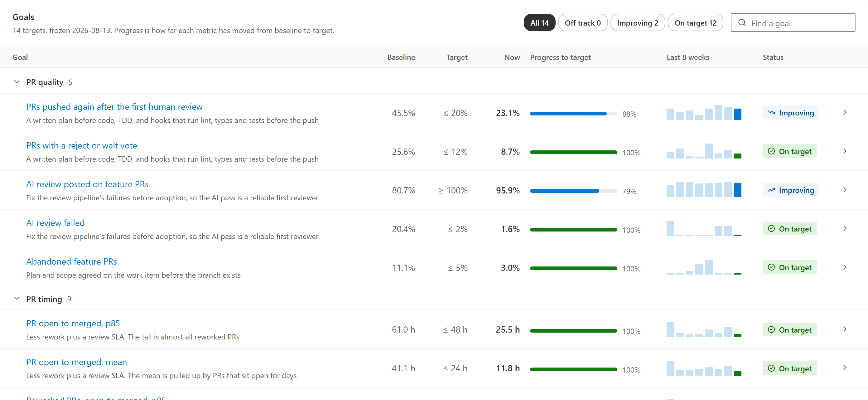Image resolution: width=868 pixels, height=400 pixels.
Task: Click the 8-week sparkline for AI review failed
Action: pyautogui.click(x=704, y=228)
